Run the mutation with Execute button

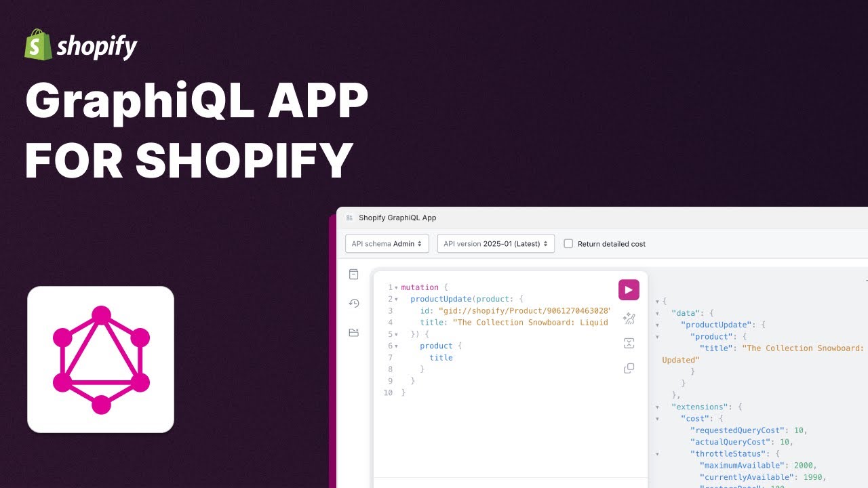click(629, 290)
